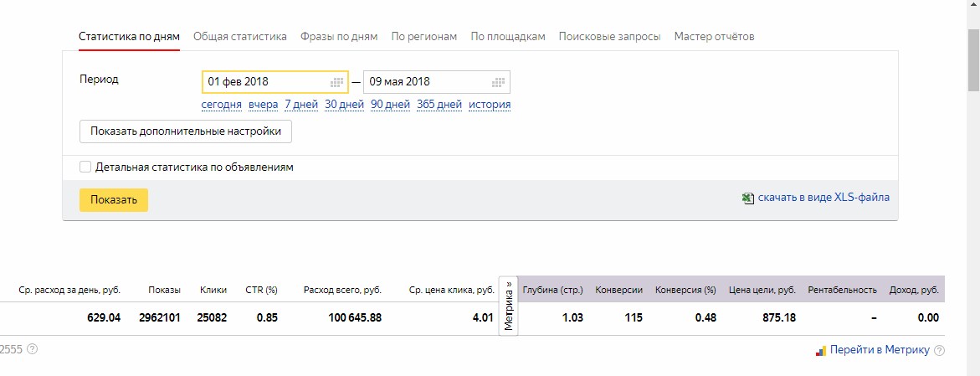Click Ср. расход за день, руб. header
The height and width of the screenshot is (376, 980).
pos(69,291)
